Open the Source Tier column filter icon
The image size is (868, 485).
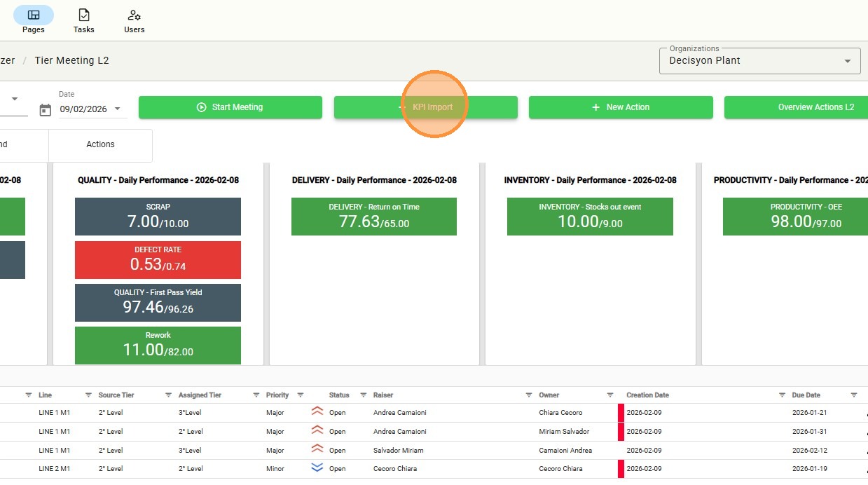tap(169, 395)
